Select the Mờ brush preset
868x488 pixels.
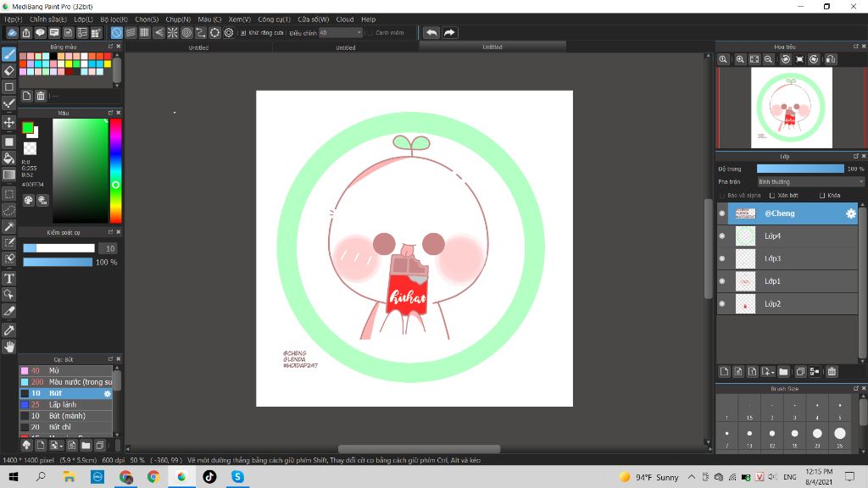66,371
